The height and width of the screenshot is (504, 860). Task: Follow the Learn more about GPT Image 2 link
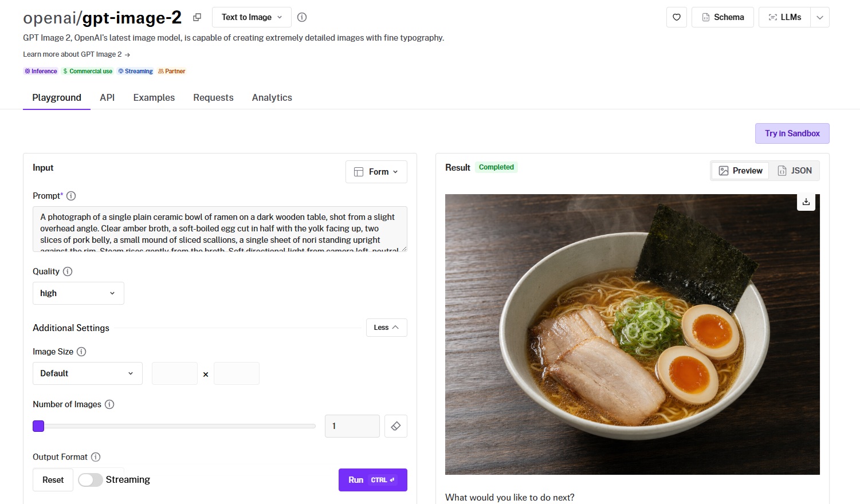pyautogui.click(x=76, y=54)
